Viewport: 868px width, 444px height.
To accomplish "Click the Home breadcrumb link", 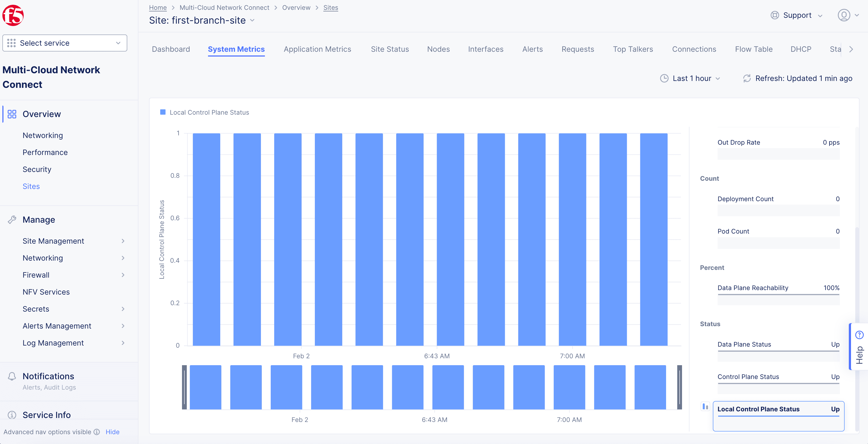I will pos(158,7).
